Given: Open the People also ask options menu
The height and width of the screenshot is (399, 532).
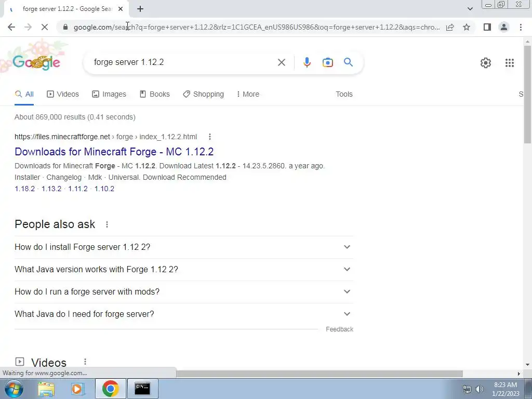Looking at the screenshot, I should click(107, 224).
